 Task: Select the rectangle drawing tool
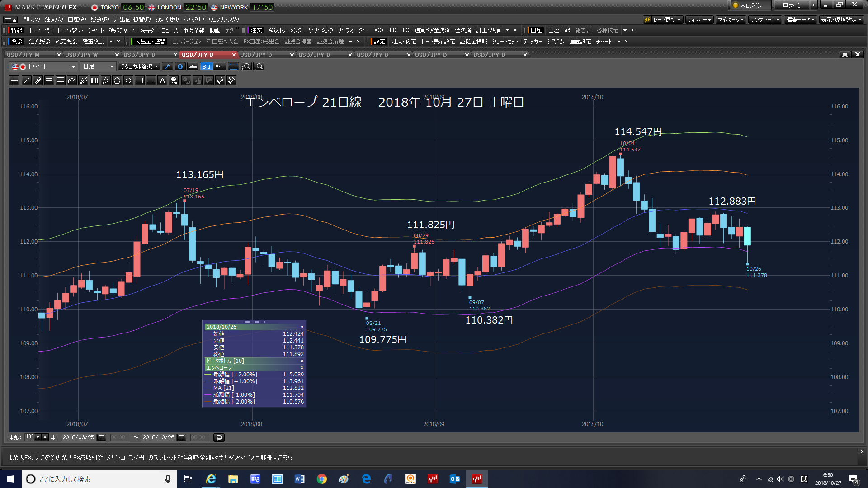(140, 80)
